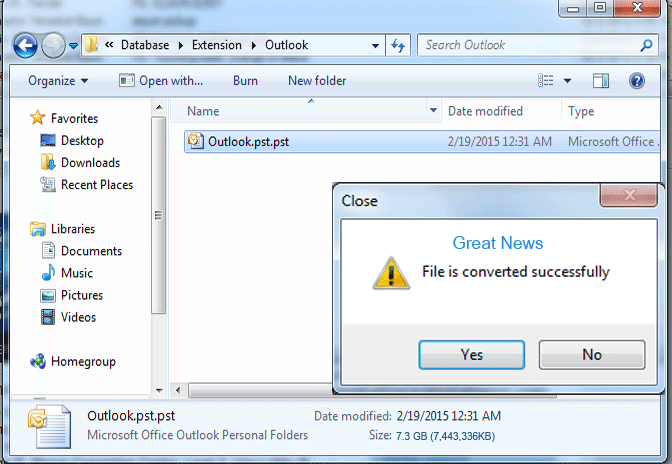Open the Music library

(x=78, y=273)
